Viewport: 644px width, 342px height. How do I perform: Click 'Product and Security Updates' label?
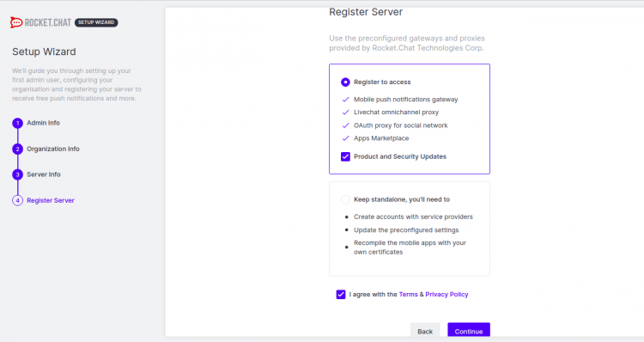(x=400, y=156)
